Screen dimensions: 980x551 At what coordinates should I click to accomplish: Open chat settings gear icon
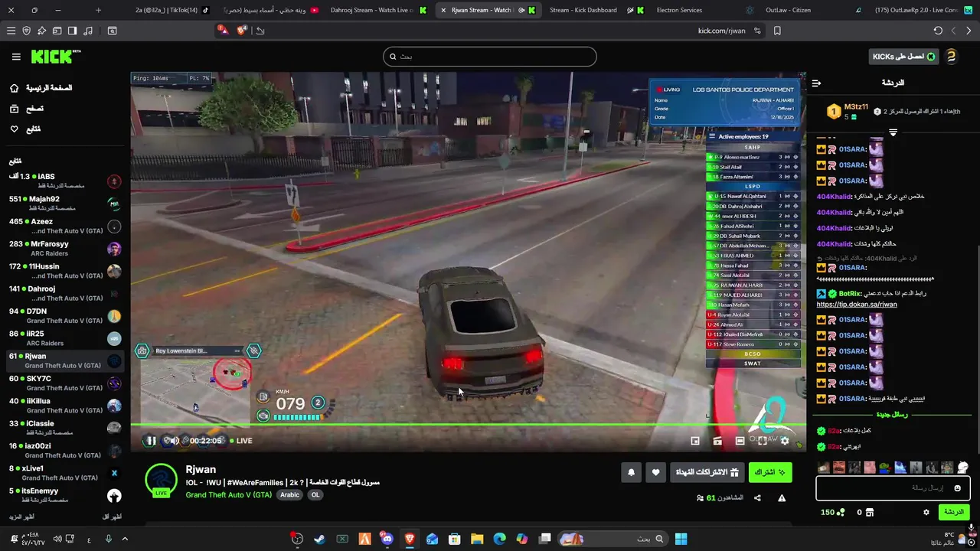(926, 513)
